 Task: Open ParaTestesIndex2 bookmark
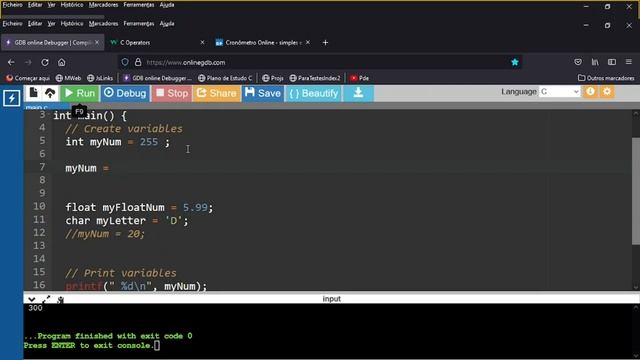pos(315,78)
